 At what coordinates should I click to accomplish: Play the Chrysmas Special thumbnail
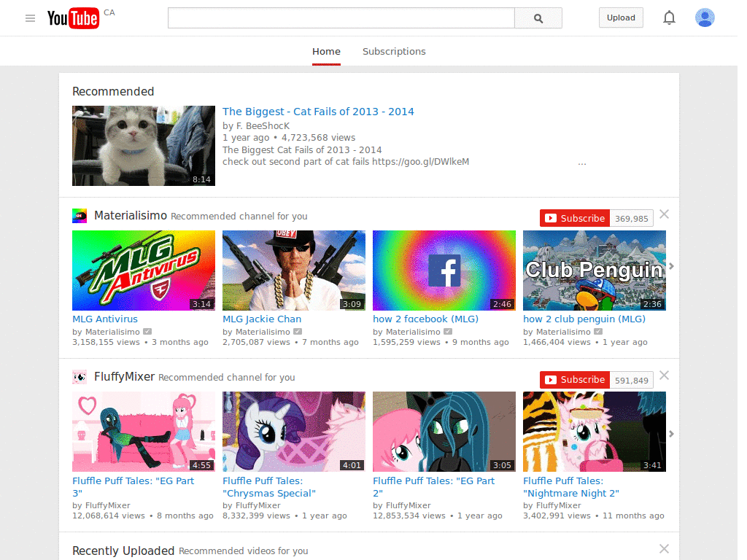[x=294, y=432]
